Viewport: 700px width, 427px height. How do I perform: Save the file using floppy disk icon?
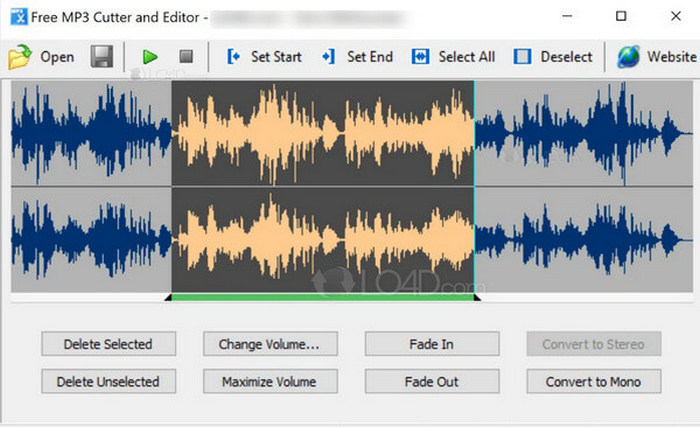(102, 56)
